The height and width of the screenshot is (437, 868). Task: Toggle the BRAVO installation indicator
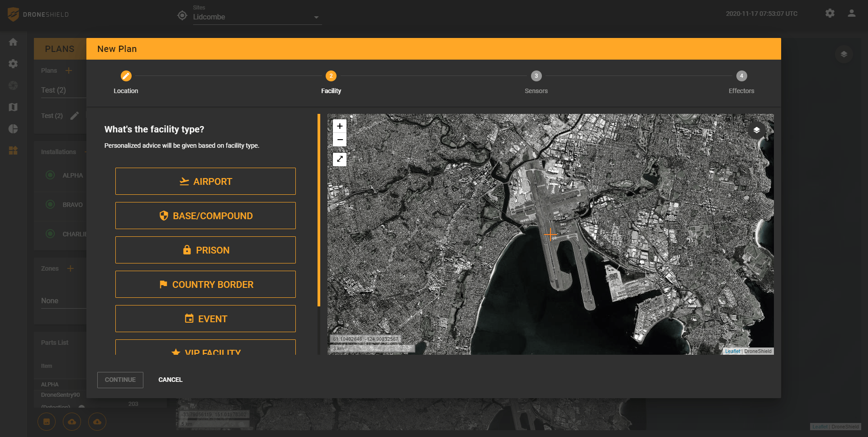(51, 205)
